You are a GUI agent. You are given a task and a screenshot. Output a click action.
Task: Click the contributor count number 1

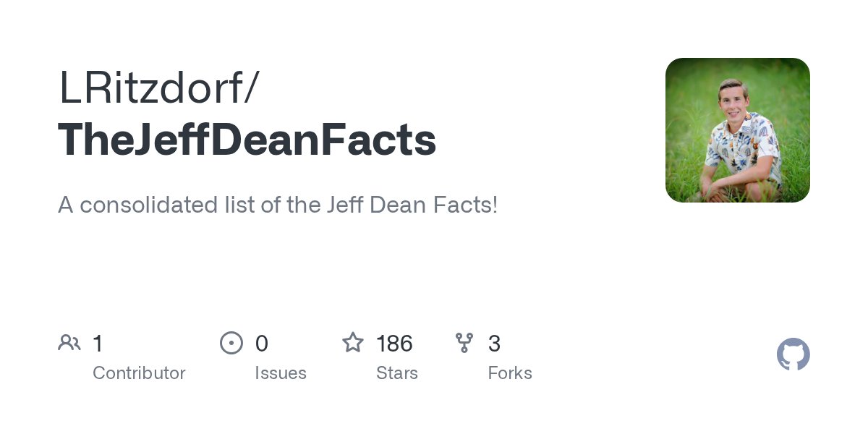pyautogui.click(x=98, y=344)
